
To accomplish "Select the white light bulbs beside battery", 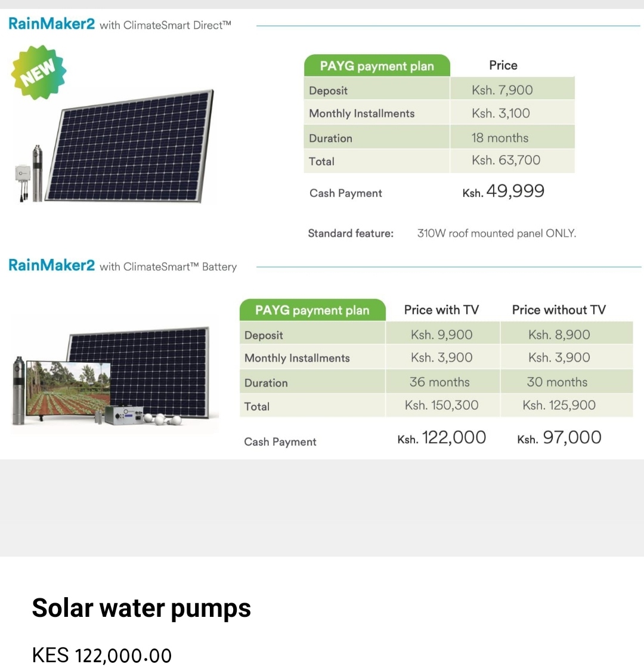I will tap(163, 419).
